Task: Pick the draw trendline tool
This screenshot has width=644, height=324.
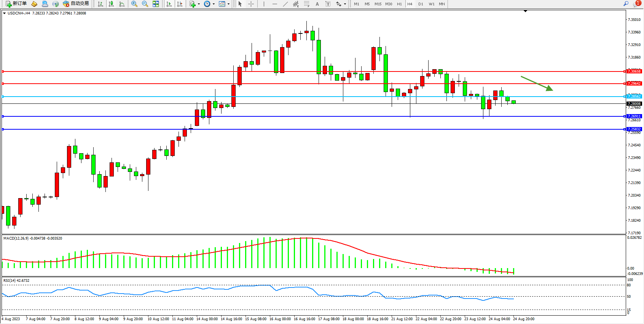Action: [x=285, y=4]
